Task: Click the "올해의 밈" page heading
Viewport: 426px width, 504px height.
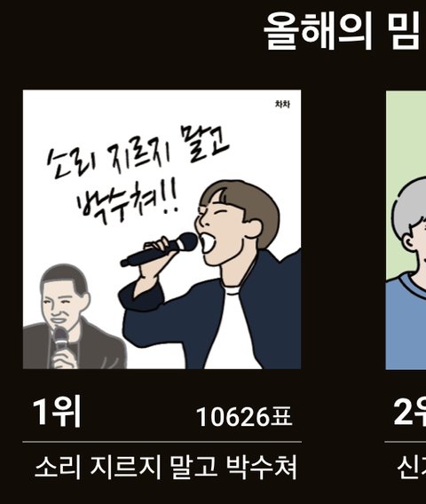Action: point(344,31)
